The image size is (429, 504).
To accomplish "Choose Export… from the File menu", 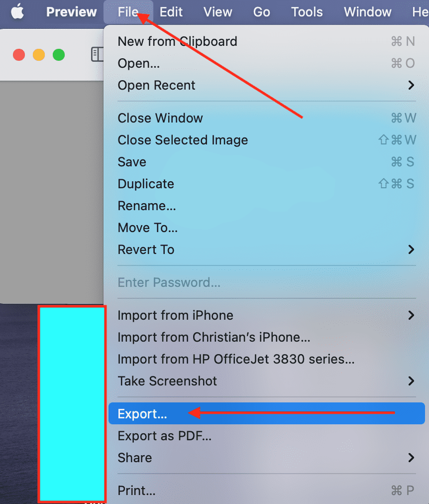I will coord(267,413).
